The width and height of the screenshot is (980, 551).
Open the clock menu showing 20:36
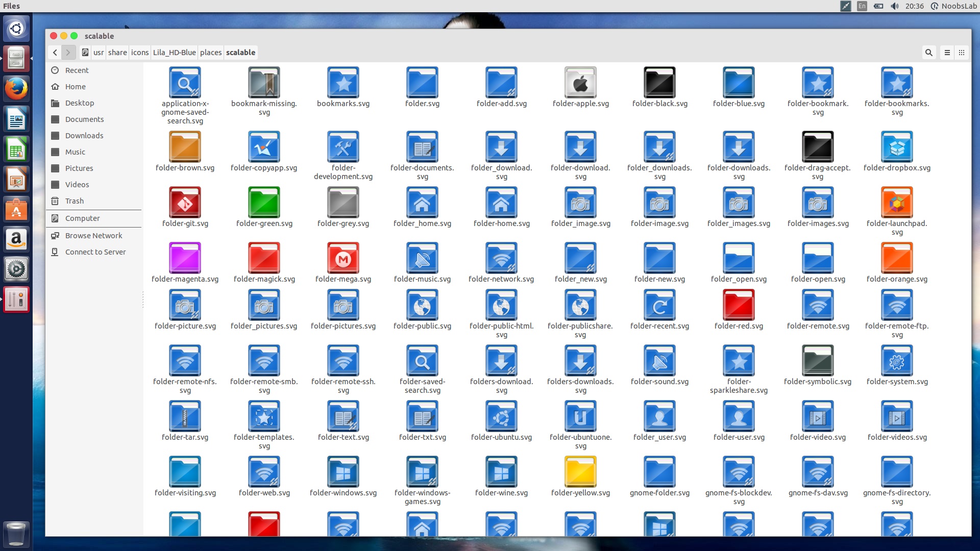[x=914, y=6]
